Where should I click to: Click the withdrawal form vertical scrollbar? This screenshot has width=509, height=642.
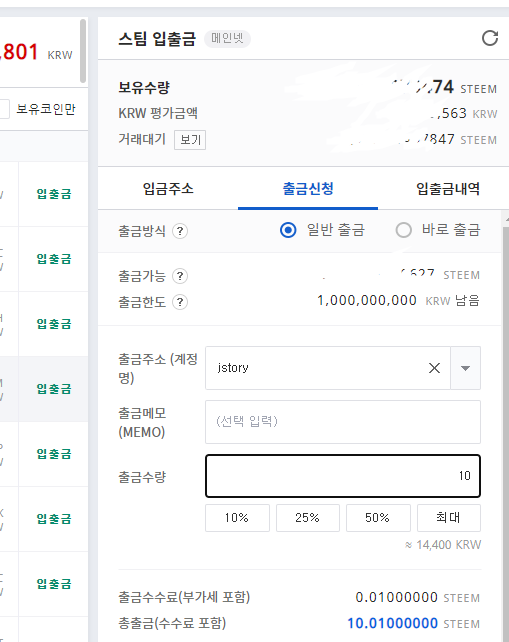(505, 434)
